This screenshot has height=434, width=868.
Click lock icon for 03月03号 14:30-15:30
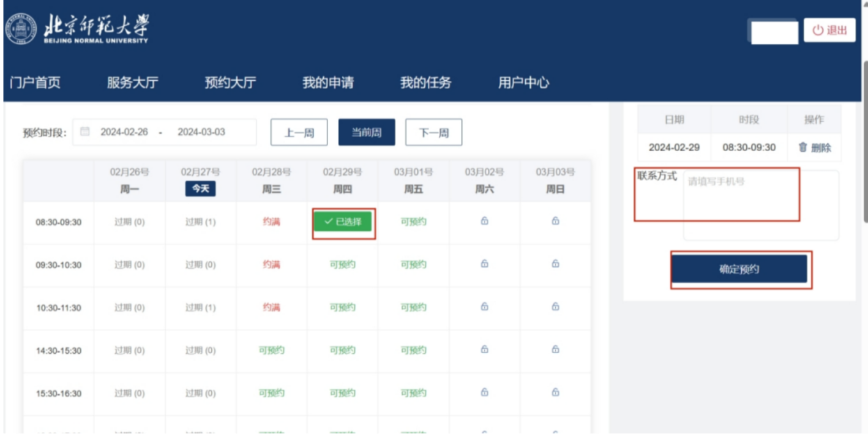click(x=555, y=350)
